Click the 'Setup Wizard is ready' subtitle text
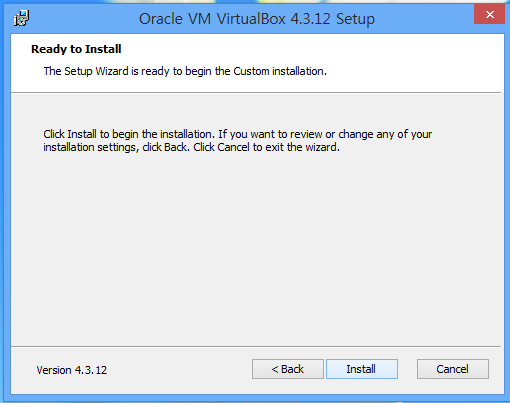This screenshot has width=510, height=403. [185, 71]
